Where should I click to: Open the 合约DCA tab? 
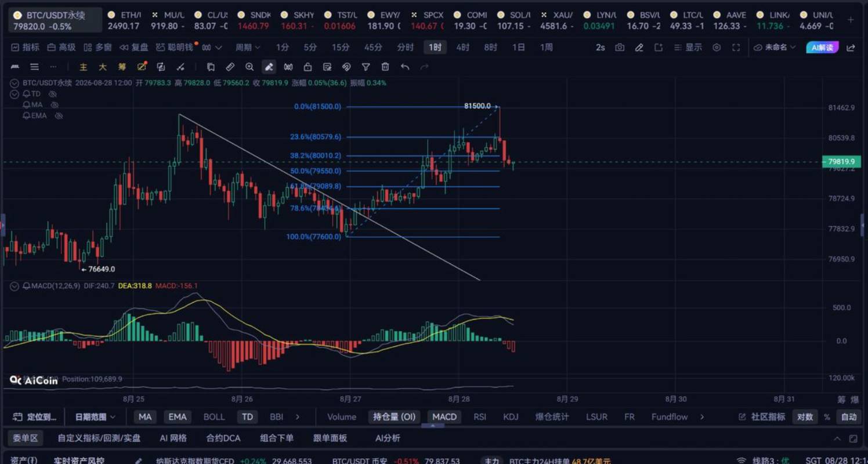coord(223,438)
